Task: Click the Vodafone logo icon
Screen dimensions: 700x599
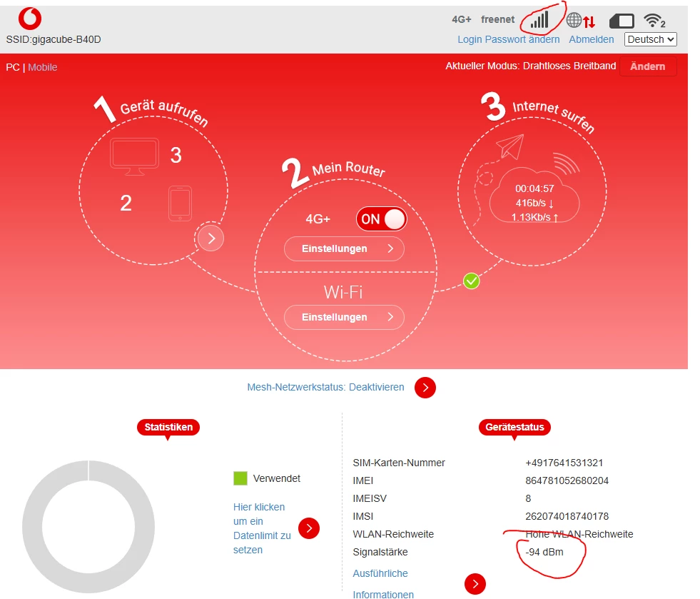Action: pos(30,19)
